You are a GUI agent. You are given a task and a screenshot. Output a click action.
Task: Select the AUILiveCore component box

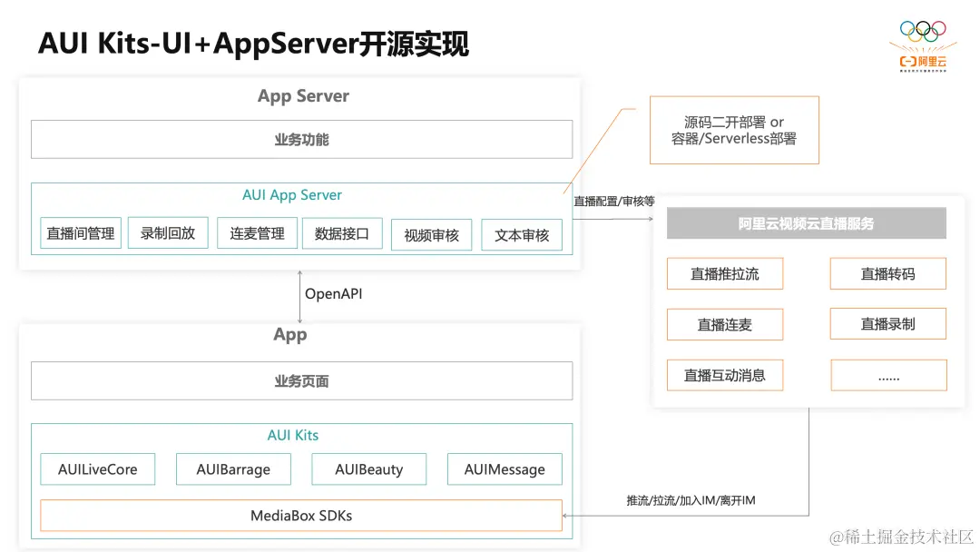tap(97, 469)
